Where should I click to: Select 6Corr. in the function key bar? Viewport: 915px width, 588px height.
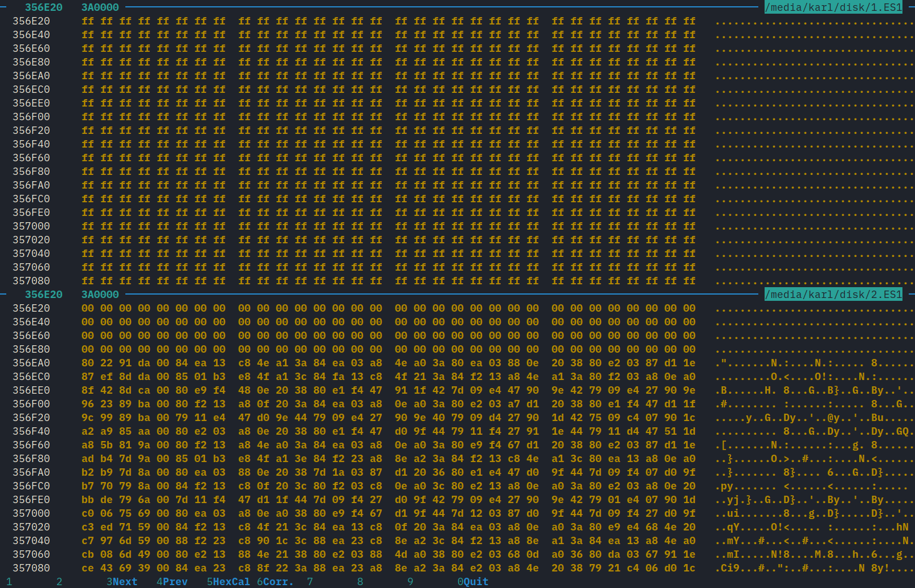click(275, 582)
